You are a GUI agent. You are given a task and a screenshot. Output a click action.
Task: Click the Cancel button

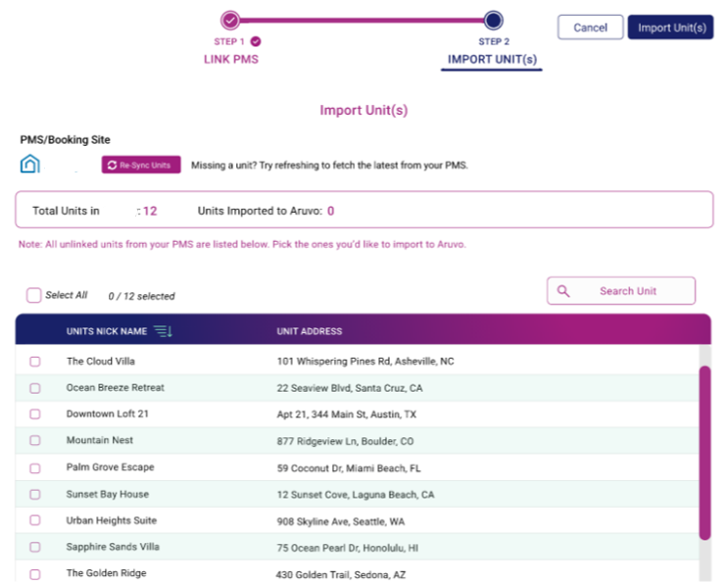[x=590, y=27]
